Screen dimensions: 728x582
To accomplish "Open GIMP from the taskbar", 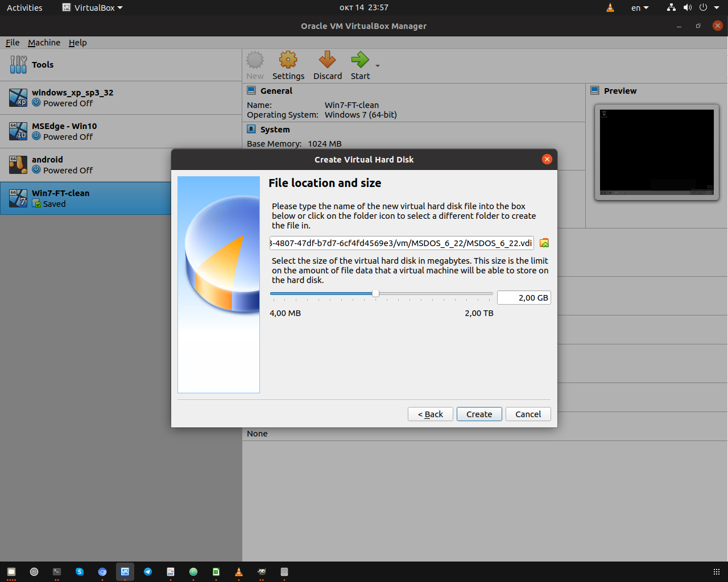I will coord(262,572).
